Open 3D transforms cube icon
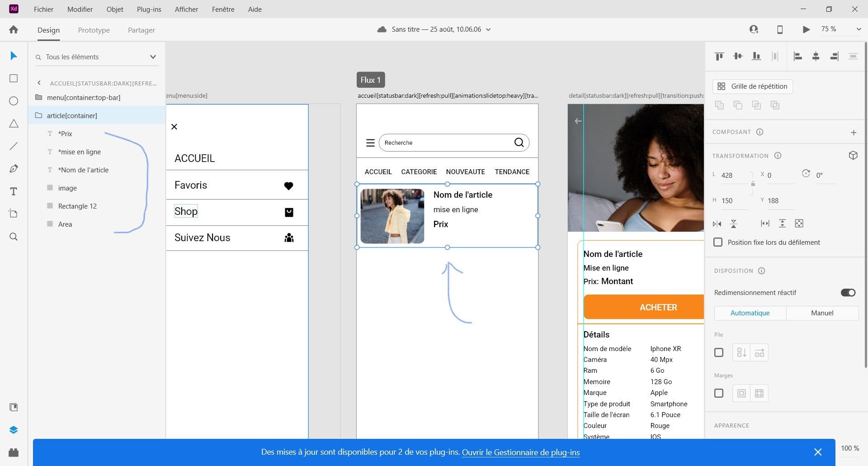This screenshot has width=868, height=466. pos(853,155)
